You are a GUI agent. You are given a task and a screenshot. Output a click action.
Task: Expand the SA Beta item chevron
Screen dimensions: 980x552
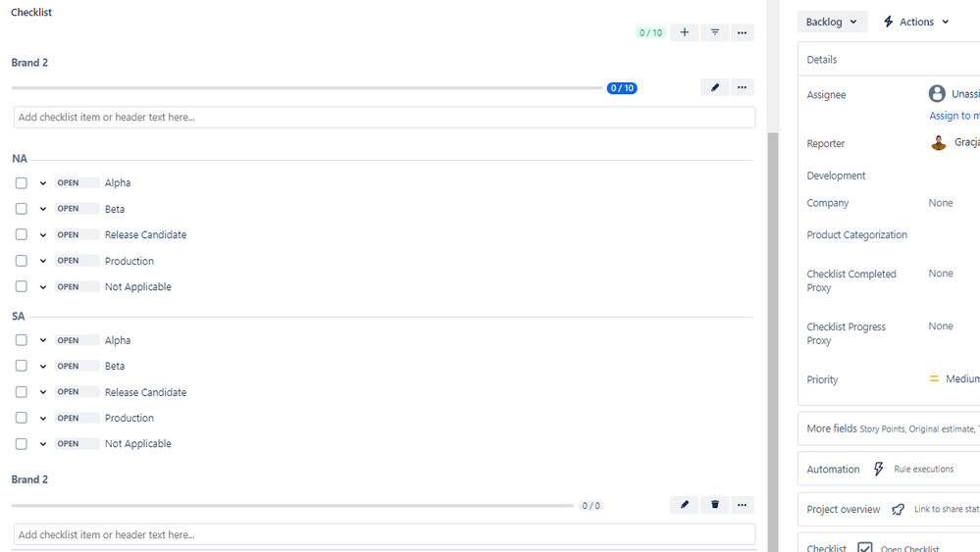[43, 367]
